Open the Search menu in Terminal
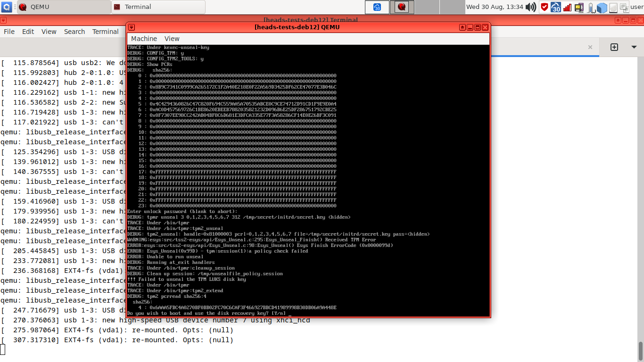The image size is (644, 362). pos(74,32)
